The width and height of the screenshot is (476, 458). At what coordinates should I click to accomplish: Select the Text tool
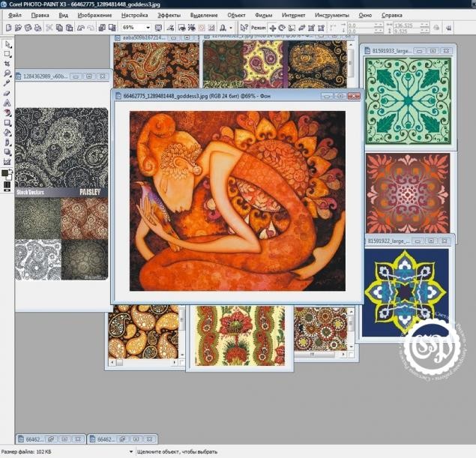(7, 103)
